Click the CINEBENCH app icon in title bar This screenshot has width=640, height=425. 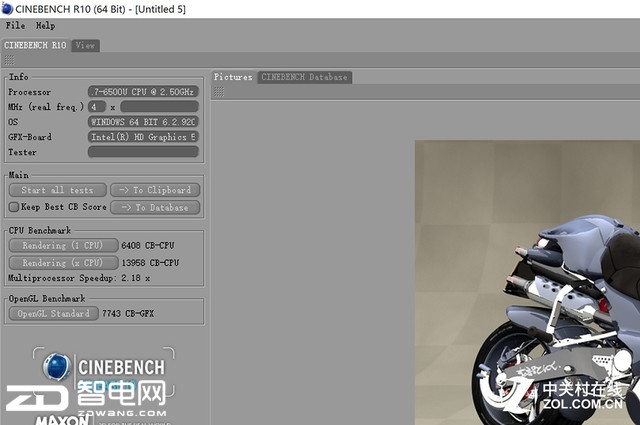[x=7, y=9]
